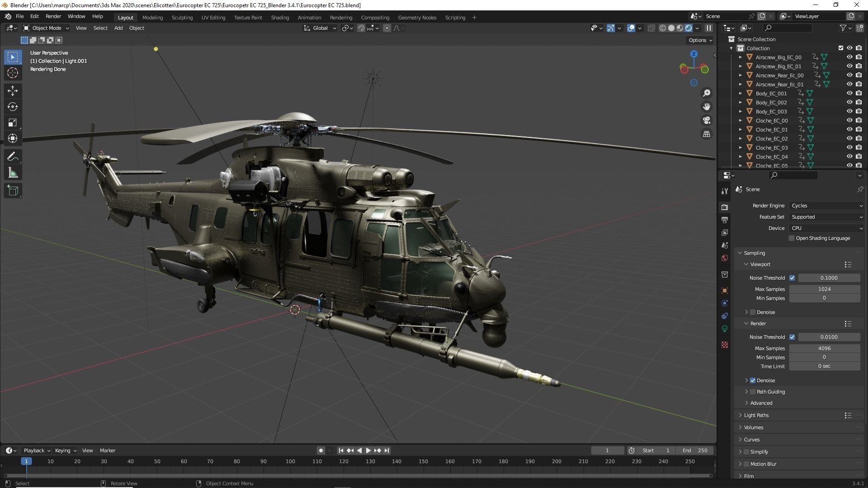The image size is (868, 488).
Task: Hide Body_EC_001 with eye icon
Action: pyautogui.click(x=849, y=94)
